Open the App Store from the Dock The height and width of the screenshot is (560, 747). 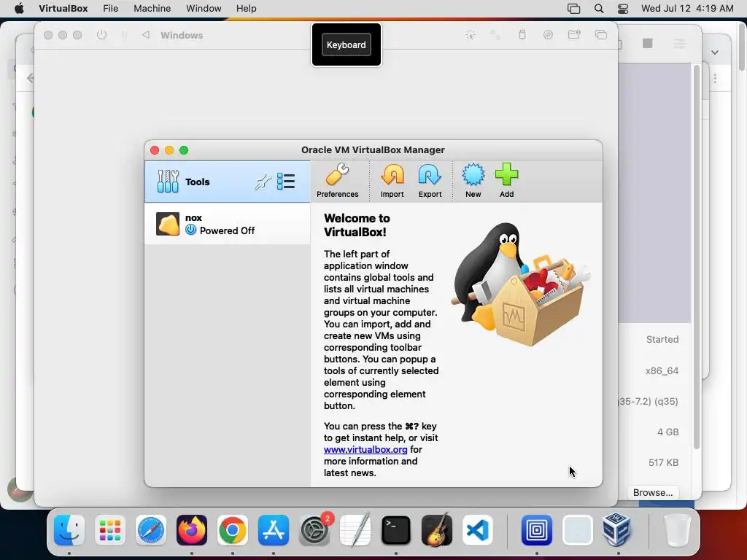coord(274,530)
